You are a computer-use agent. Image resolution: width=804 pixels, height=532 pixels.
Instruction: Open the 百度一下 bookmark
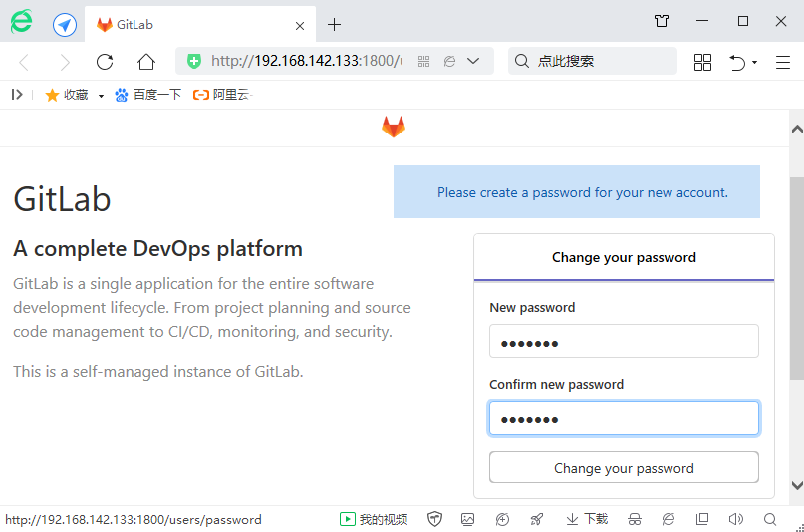tap(148, 95)
